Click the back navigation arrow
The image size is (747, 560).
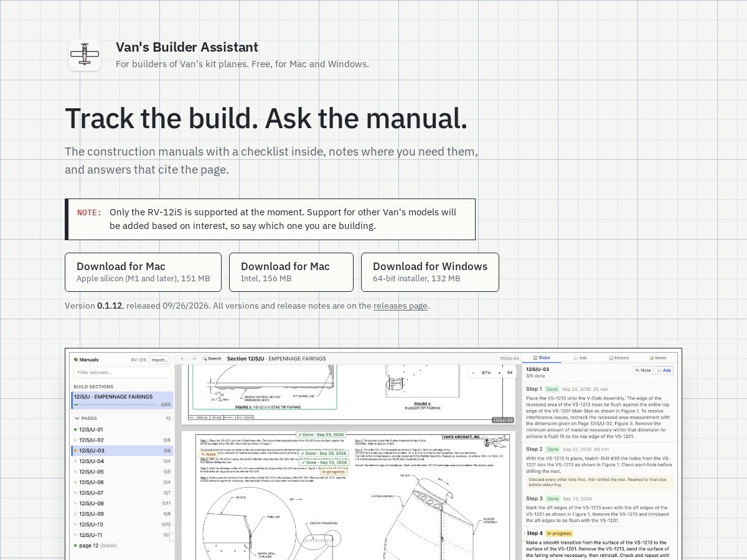(x=183, y=358)
